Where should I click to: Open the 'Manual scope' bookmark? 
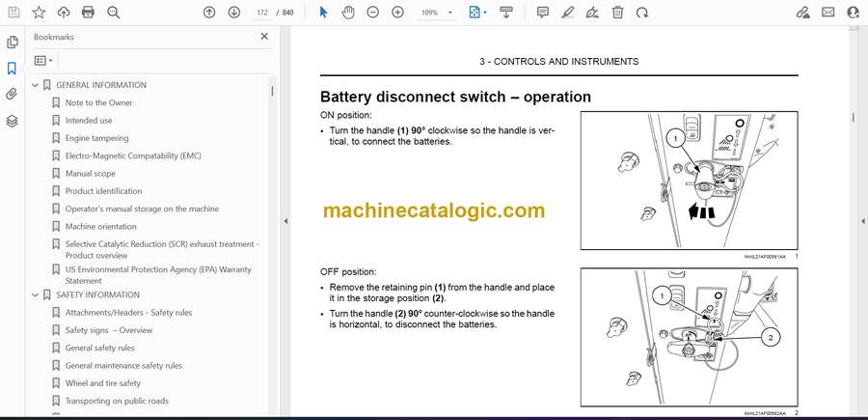(x=91, y=174)
